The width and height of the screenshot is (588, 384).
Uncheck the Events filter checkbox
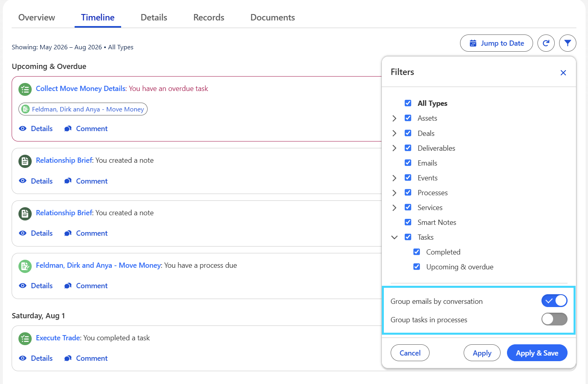408,178
